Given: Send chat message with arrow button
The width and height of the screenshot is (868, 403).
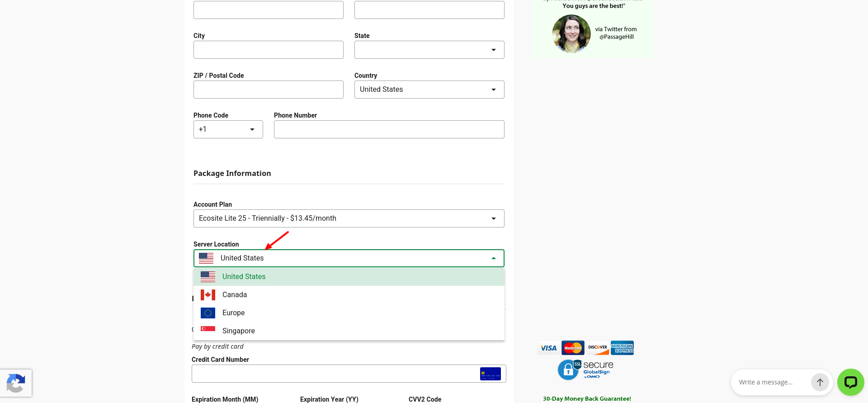Looking at the screenshot, I should tap(820, 382).
